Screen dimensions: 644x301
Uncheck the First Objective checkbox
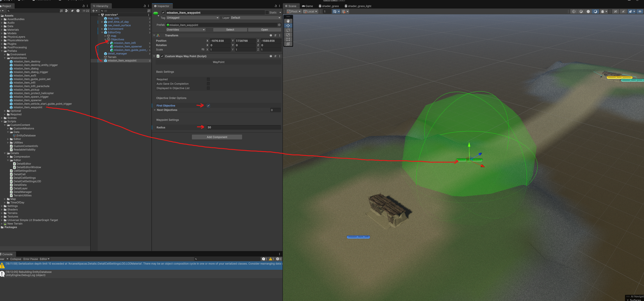click(208, 106)
